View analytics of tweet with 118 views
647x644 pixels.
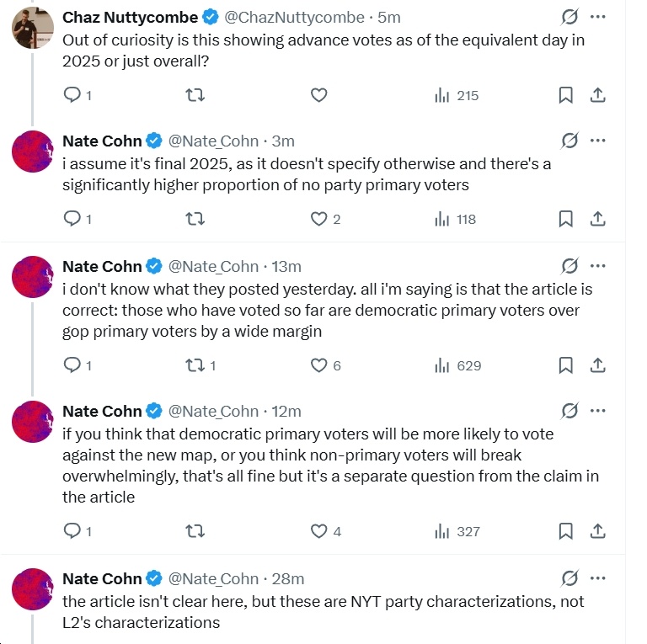[x=456, y=219]
